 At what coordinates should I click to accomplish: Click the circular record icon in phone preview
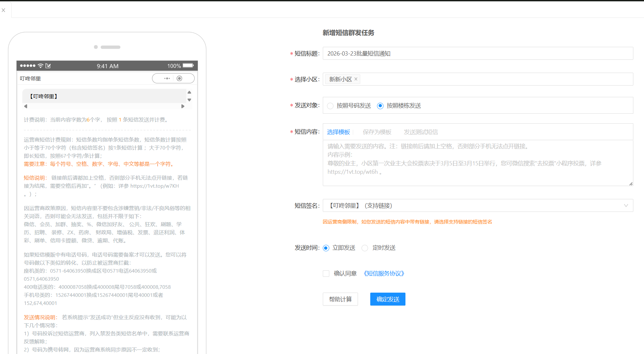(x=179, y=78)
